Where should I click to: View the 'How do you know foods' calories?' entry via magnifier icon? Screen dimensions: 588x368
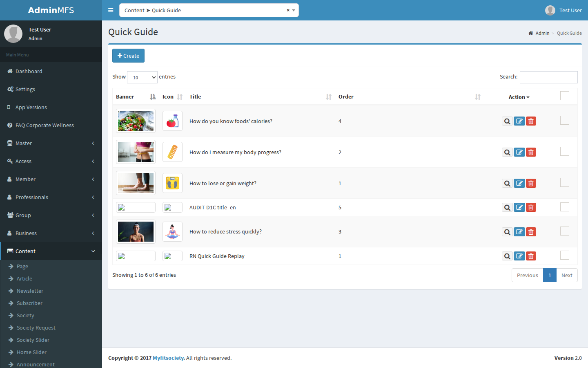click(x=507, y=121)
